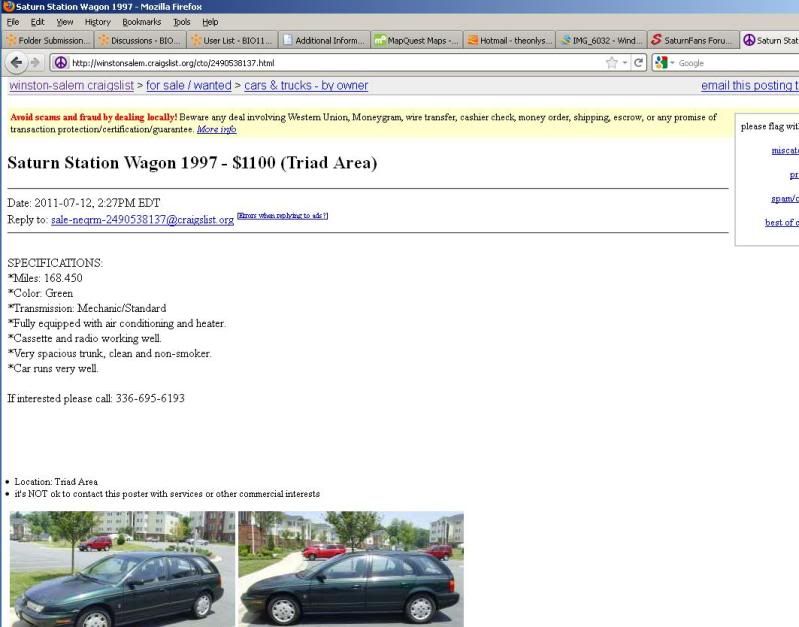
Task: Click the listing title 'Saturn Station Wagon 1997'
Action: 113,163
